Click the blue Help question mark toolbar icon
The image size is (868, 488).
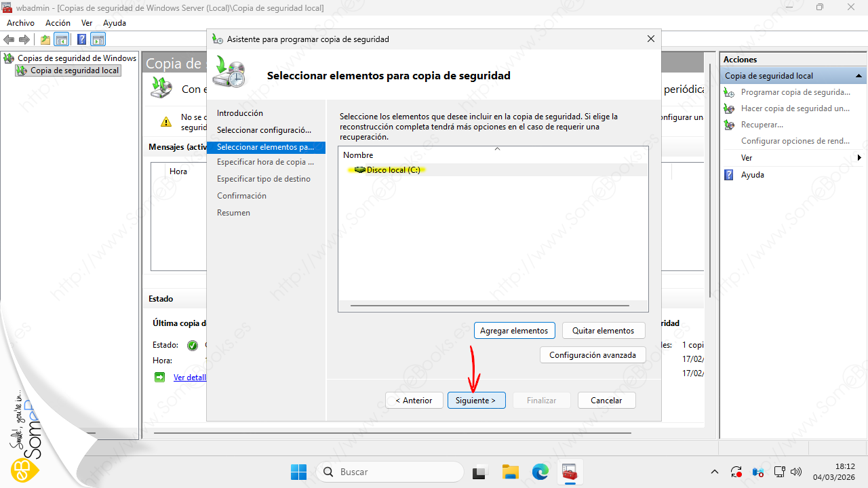point(81,39)
